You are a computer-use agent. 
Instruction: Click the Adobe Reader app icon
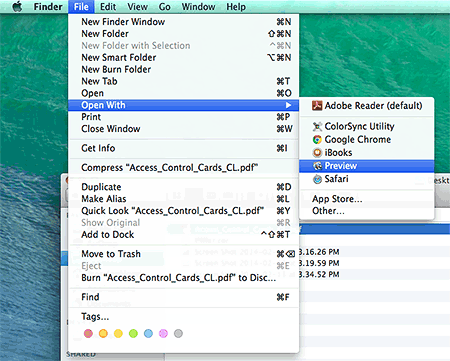[x=317, y=106]
